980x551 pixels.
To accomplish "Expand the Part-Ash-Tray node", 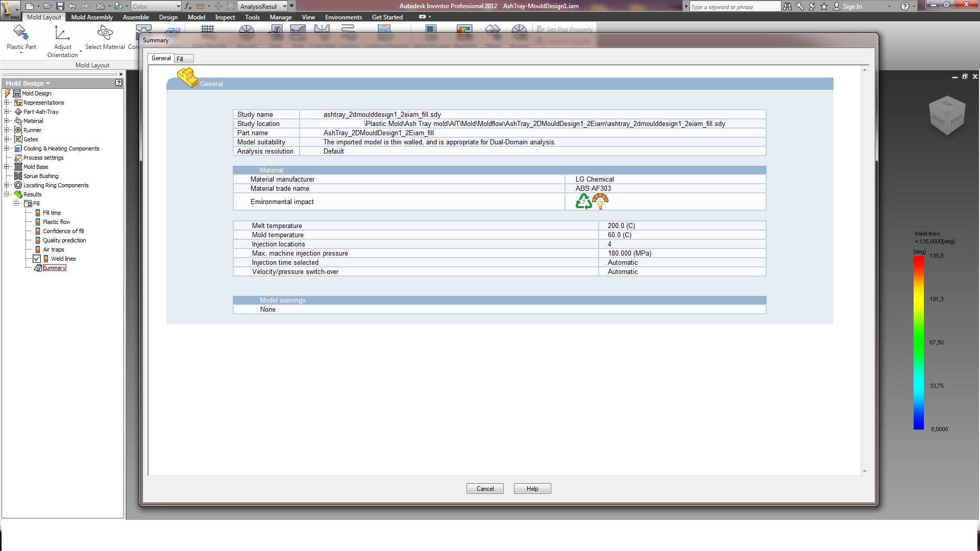I will [7, 112].
